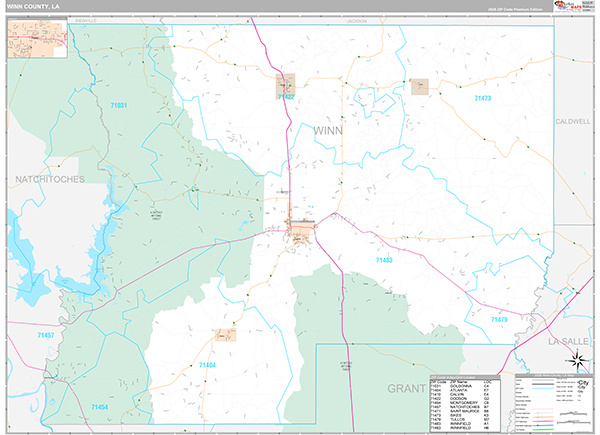Screen dimensions: 600x435
Task: Click the 71479 ZIP code label
Action: pos(500,319)
